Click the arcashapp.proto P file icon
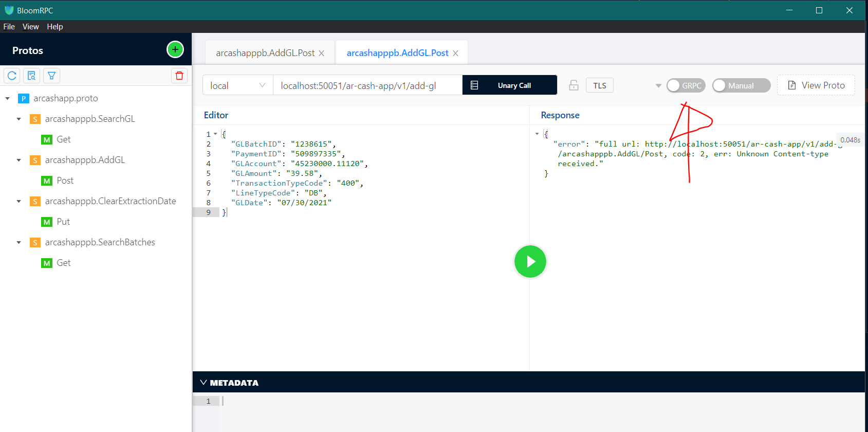868x432 pixels. click(23, 98)
